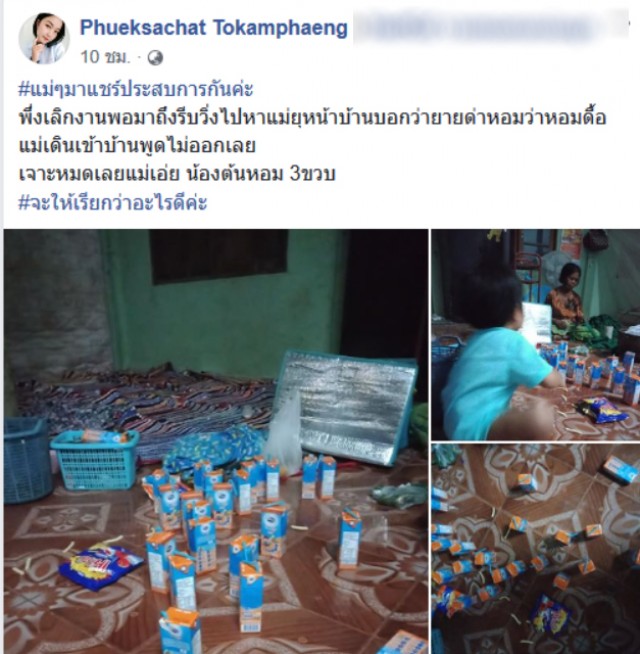Image resolution: width=640 pixels, height=654 pixels.
Task: Click the blurred text beside poster name
Action: coord(491,28)
